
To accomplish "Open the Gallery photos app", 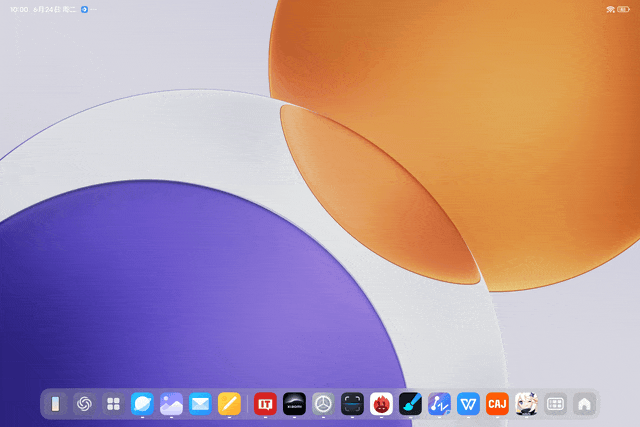I will pos(172,404).
